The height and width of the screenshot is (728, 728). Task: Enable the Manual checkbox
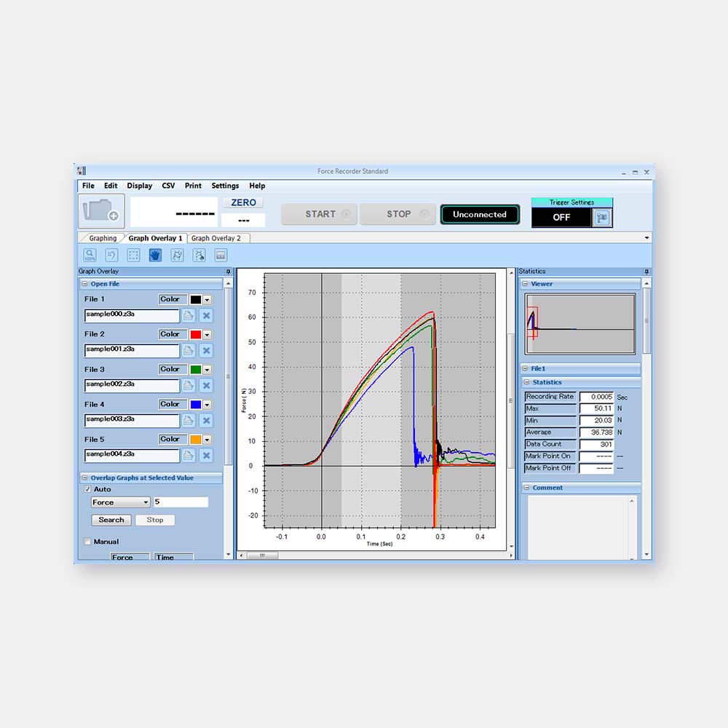pos(88,542)
